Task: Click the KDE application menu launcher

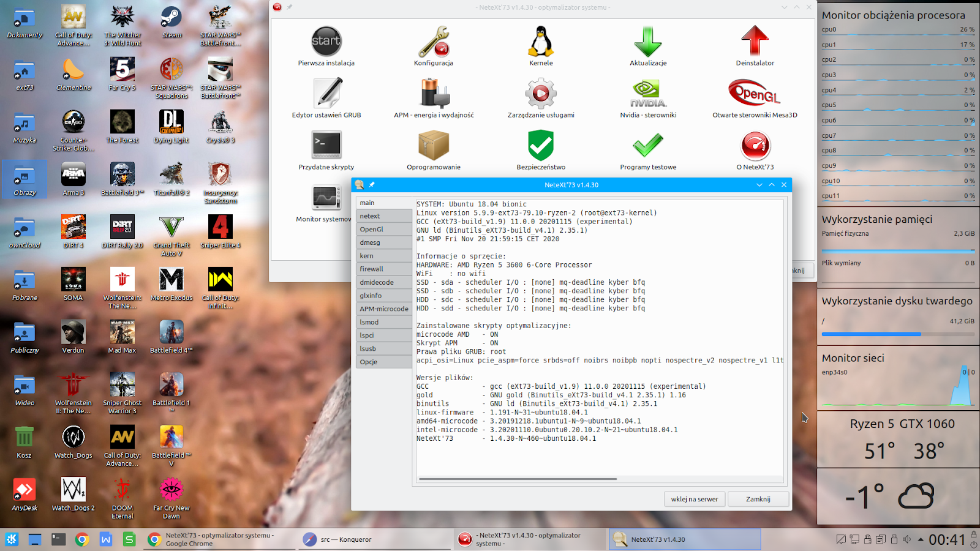Action: [12, 539]
